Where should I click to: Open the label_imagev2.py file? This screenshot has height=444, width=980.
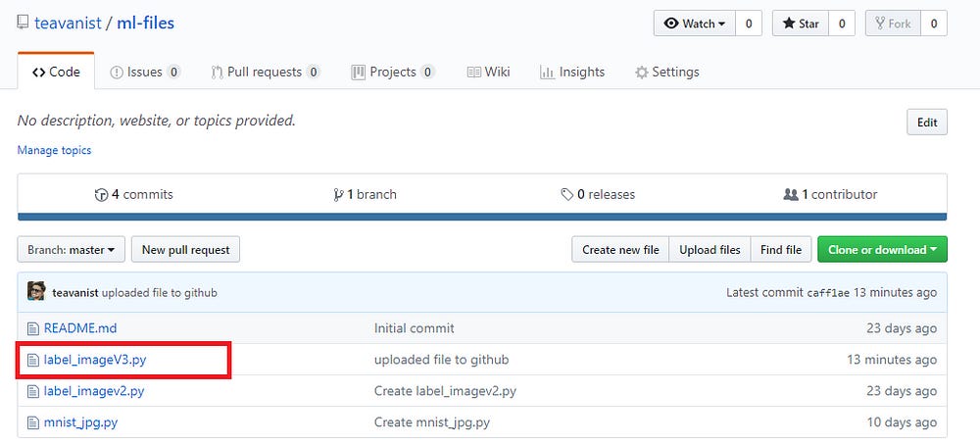94,391
